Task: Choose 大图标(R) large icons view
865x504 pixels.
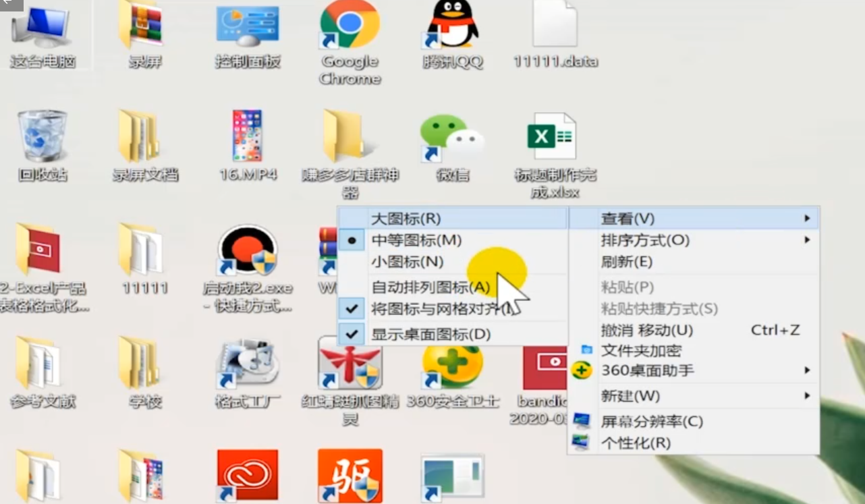Action: (453, 219)
